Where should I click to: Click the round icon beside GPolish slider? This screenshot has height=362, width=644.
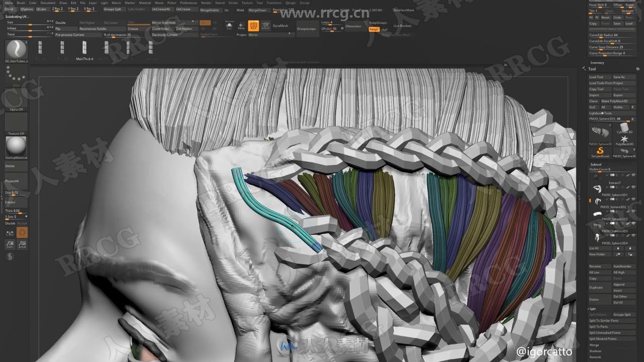(x=342, y=29)
